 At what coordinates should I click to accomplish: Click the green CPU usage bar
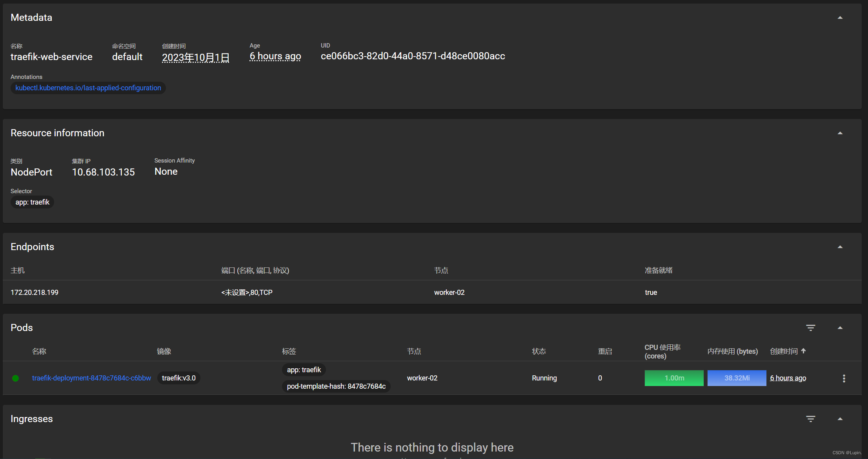pyautogui.click(x=674, y=378)
